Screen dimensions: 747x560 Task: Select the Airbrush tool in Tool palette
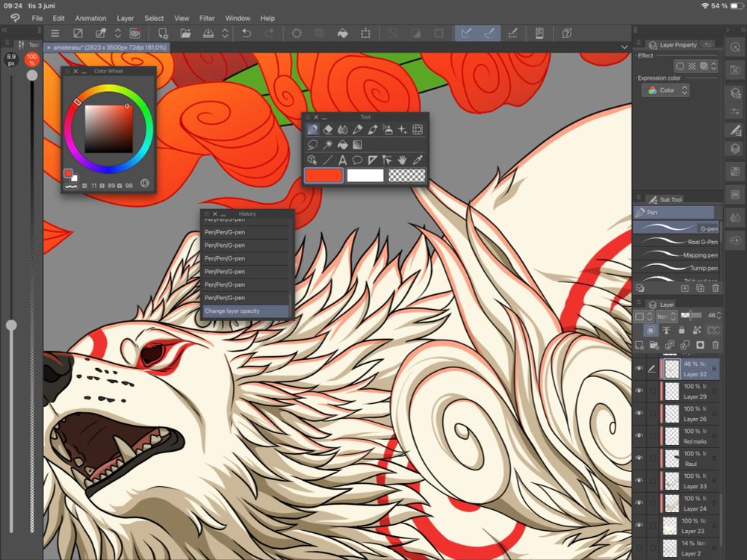[387, 129]
